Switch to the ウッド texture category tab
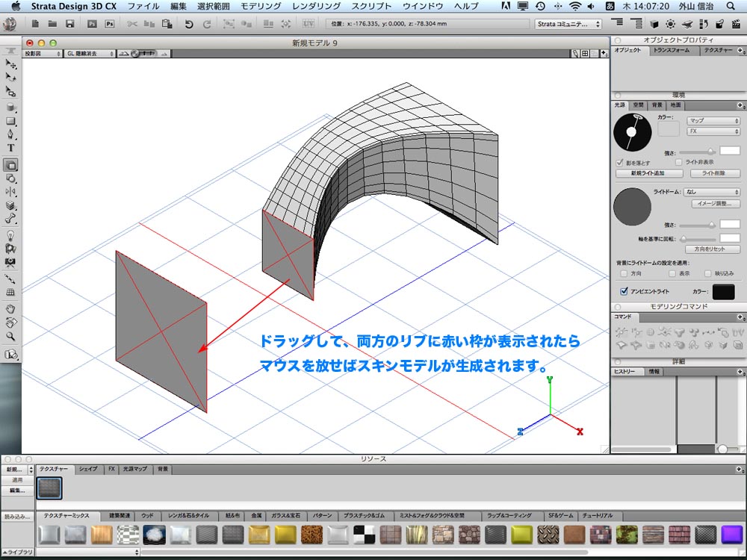Image resolution: width=747 pixels, height=560 pixels. [148, 516]
